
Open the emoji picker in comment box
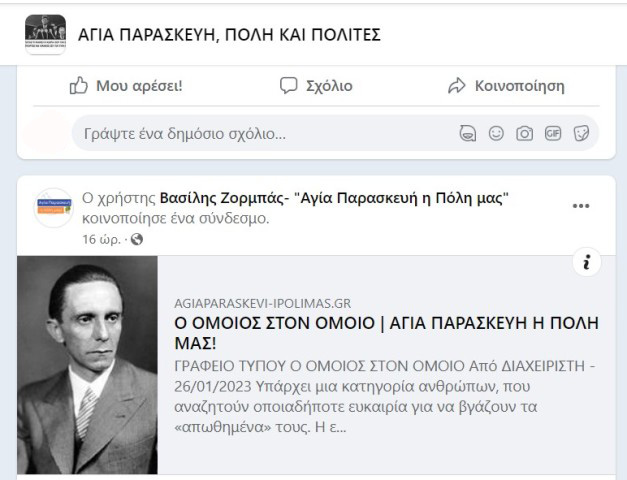click(x=496, y=133)
